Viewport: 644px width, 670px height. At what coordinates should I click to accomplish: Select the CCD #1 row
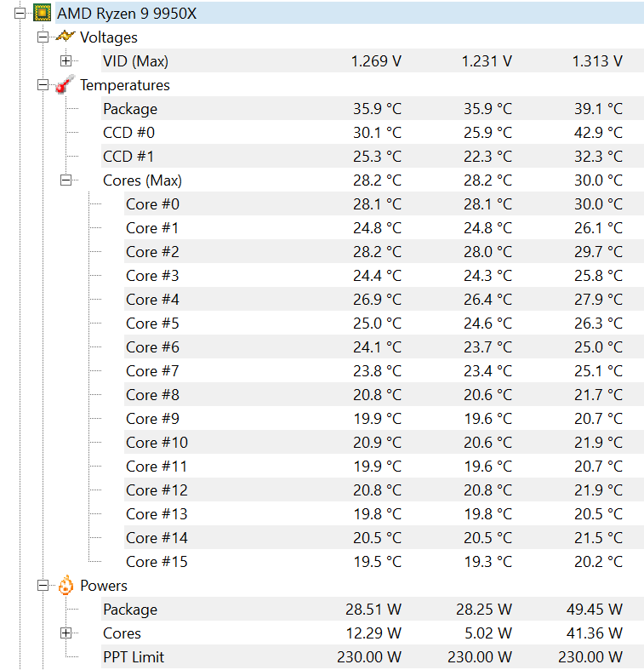[x=373, y=157]
